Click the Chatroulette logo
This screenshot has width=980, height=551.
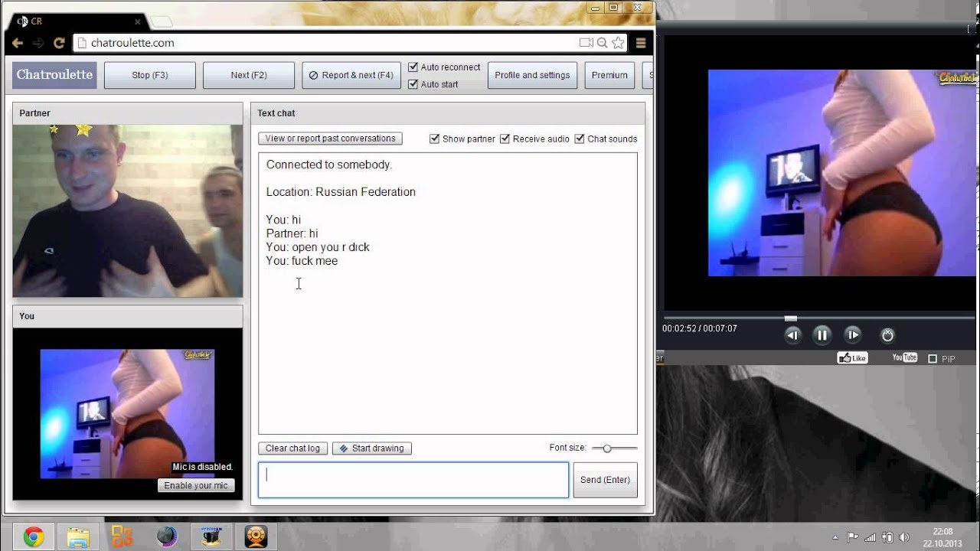[54, 75]
